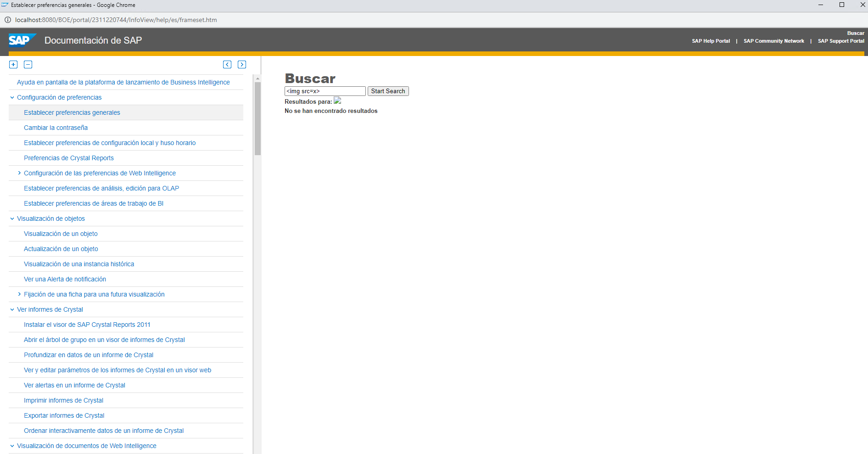Click the SAP logo
868x454 pixels.
pos(22,40)
